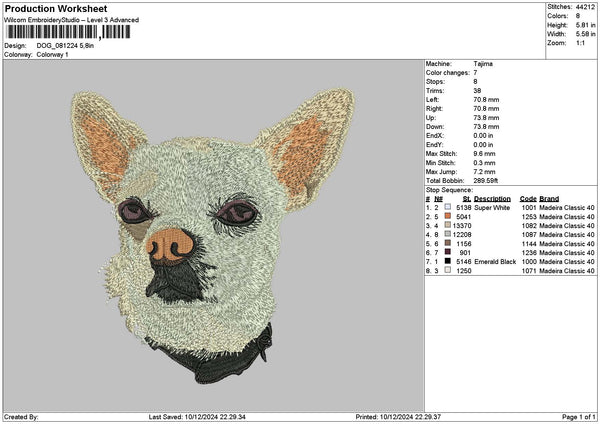Viewport: 600px width, 424px height.
Task: Pick the off-white swatch for code 1071
Action: coord(447,270)
